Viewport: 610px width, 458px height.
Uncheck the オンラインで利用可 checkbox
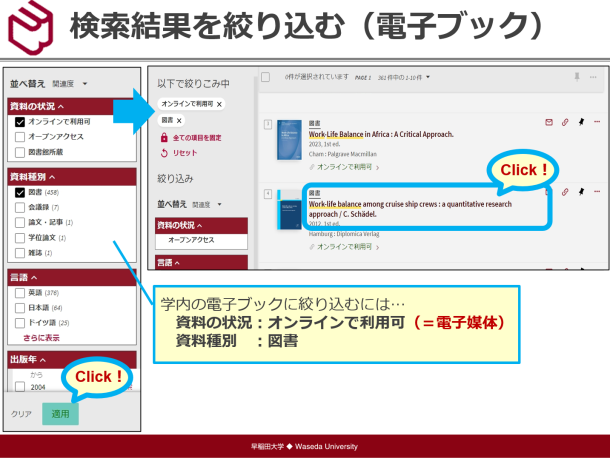(x=20, y=122)
